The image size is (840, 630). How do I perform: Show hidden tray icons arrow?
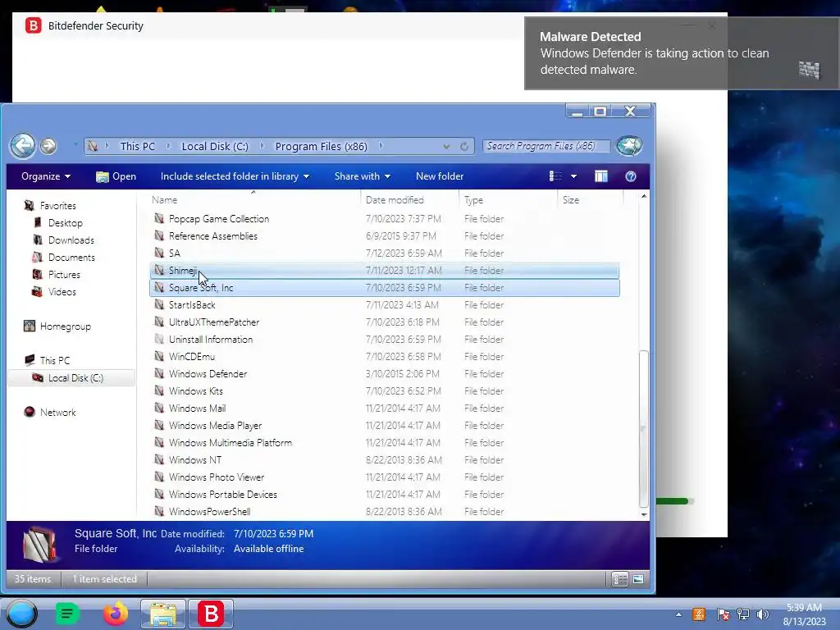678,614
